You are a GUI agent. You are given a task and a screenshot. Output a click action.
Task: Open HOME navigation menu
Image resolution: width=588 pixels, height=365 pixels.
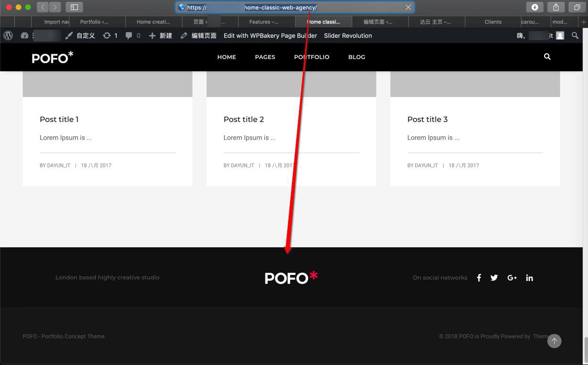(x=226, y=57)
